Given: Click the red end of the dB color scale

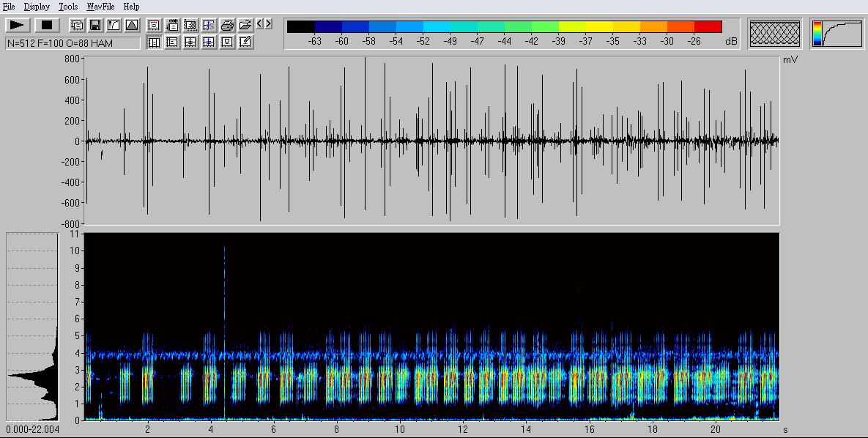Looking at the screenshot, I should tap(708, 27).
